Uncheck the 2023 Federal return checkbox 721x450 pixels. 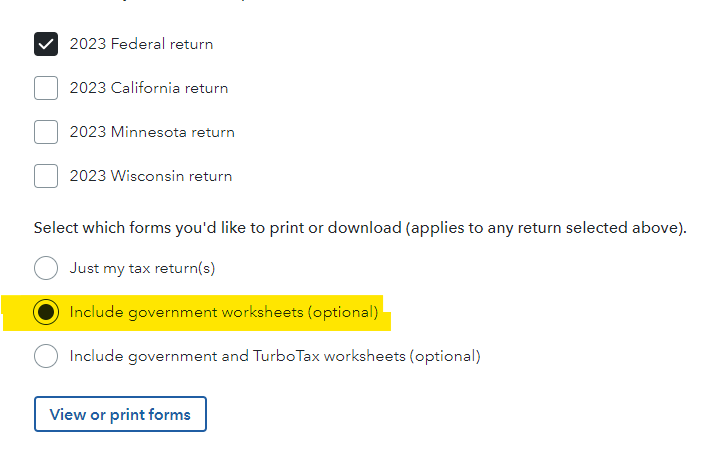pos(46,44)
